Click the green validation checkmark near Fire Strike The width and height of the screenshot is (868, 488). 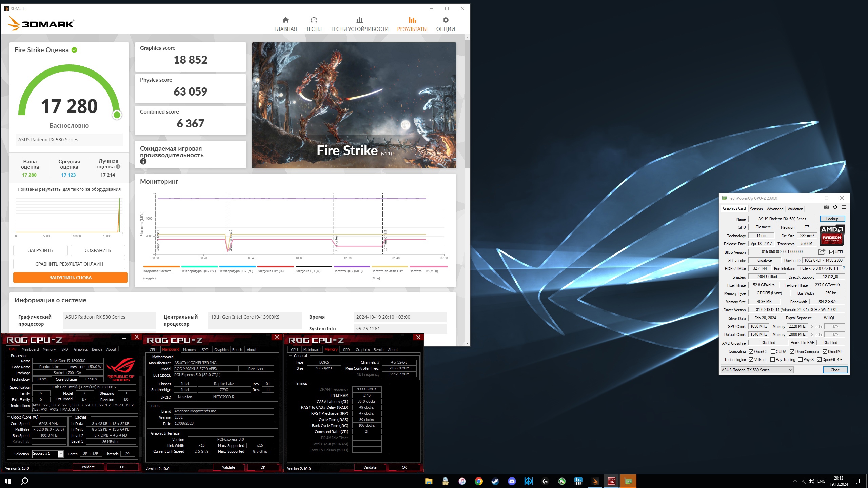(x=74, y=50)
